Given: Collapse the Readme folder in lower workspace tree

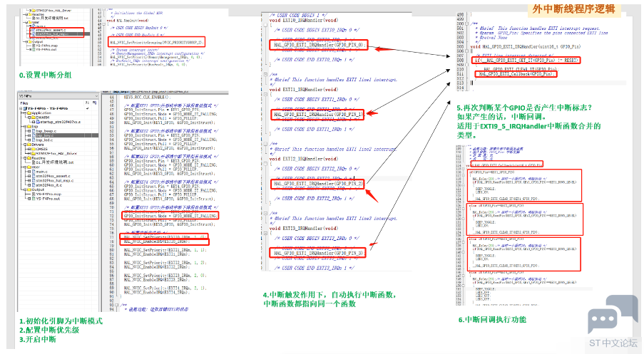Looking at the screenshot, I should pyautogui.click(x=25, y=158).
